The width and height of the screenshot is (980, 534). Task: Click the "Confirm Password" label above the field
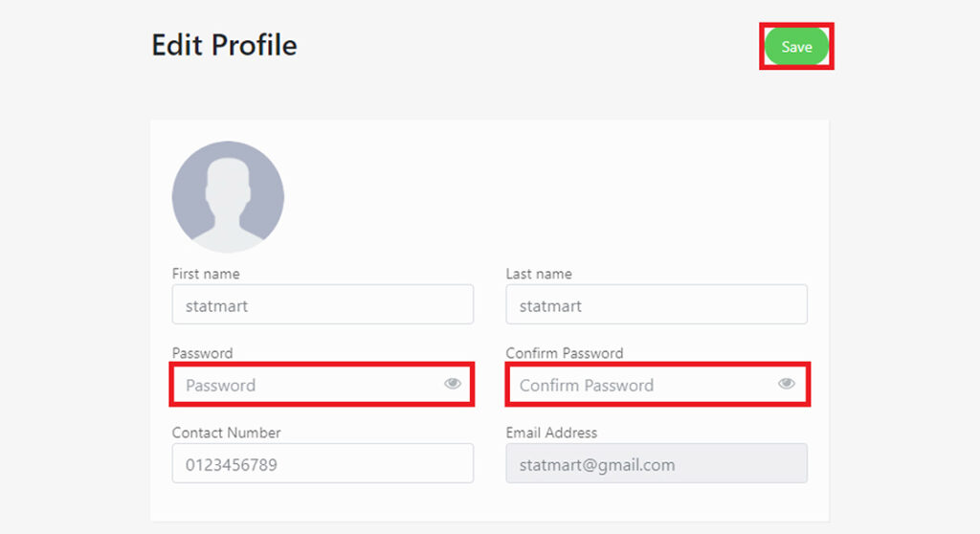(x=565, y=353)
